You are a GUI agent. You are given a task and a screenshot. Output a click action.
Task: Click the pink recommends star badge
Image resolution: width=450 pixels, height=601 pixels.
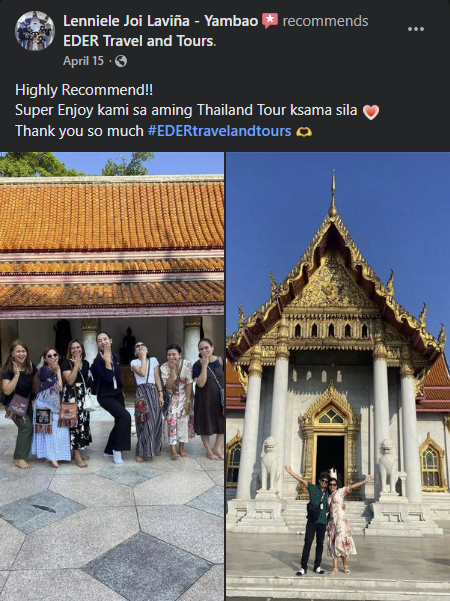(x=270, y=21)
